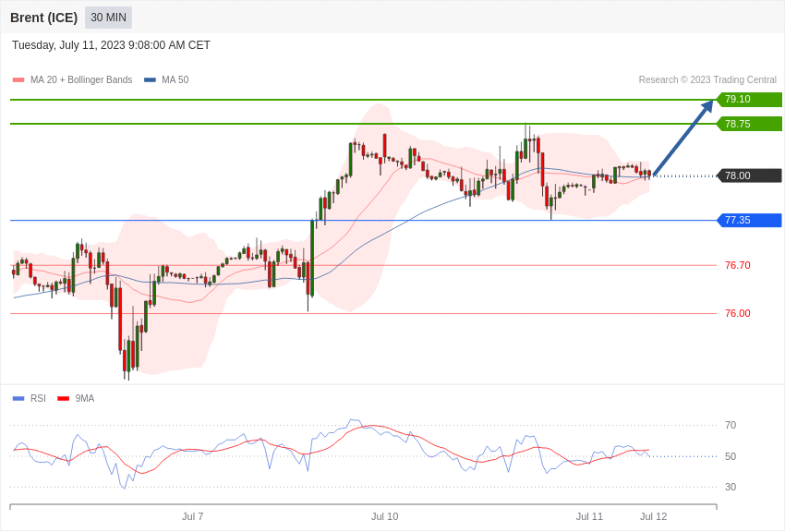Click the 30 MIN timeframe badge

[108, 18]
